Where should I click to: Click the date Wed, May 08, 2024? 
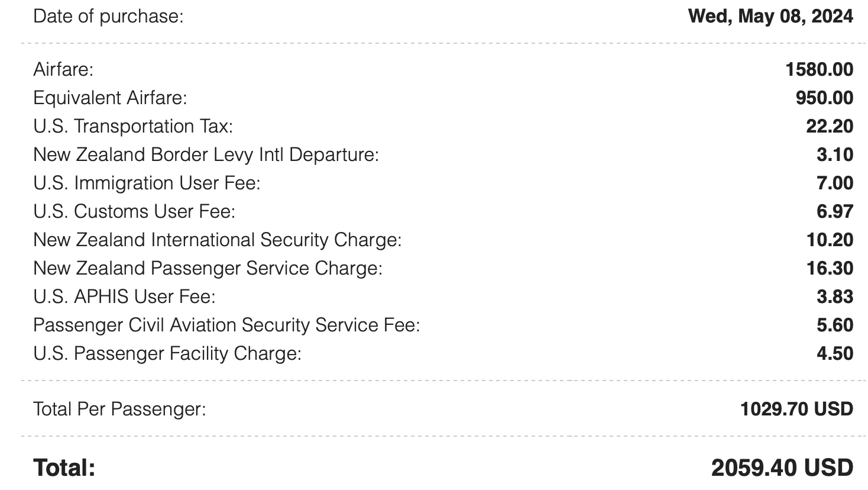tap(770, 16)
